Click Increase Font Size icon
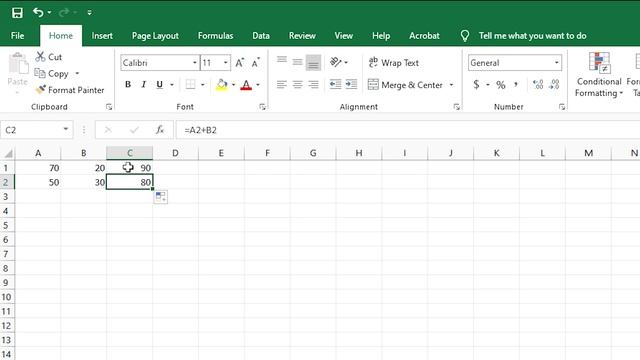The height and width of the screenshot is (360, 640). point(240,63)
